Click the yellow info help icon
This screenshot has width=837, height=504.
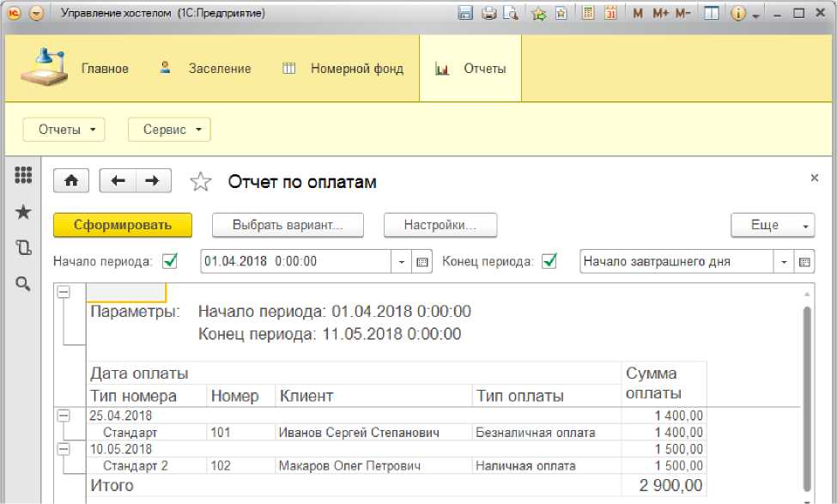737,14
